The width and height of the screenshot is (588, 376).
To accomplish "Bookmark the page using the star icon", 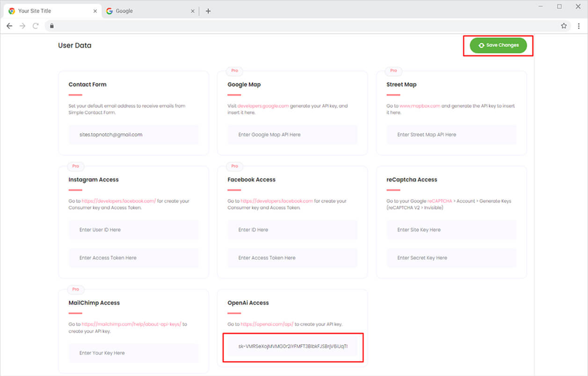I will click(x=564, y=26).
